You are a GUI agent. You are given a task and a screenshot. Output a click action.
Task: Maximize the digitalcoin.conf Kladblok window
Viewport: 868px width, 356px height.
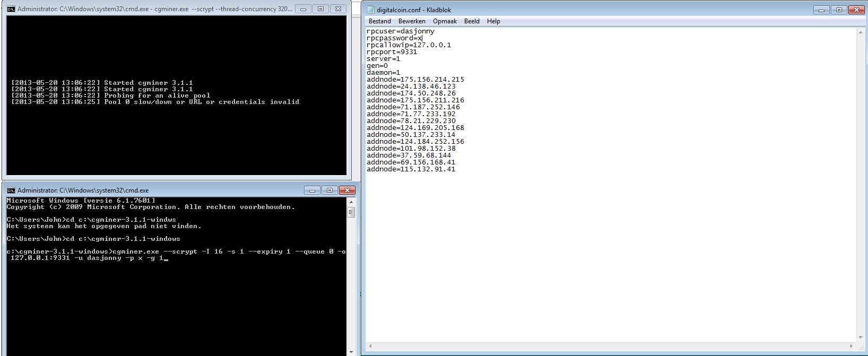point(839,10)
